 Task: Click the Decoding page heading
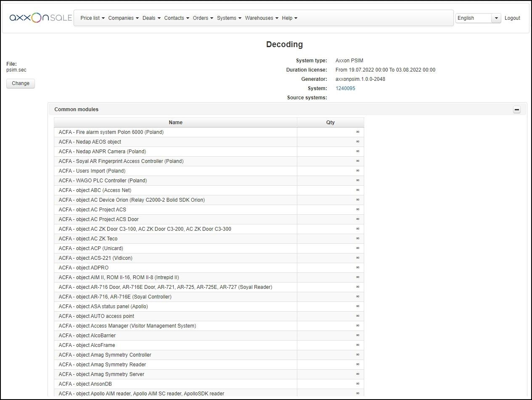(284, 44)
